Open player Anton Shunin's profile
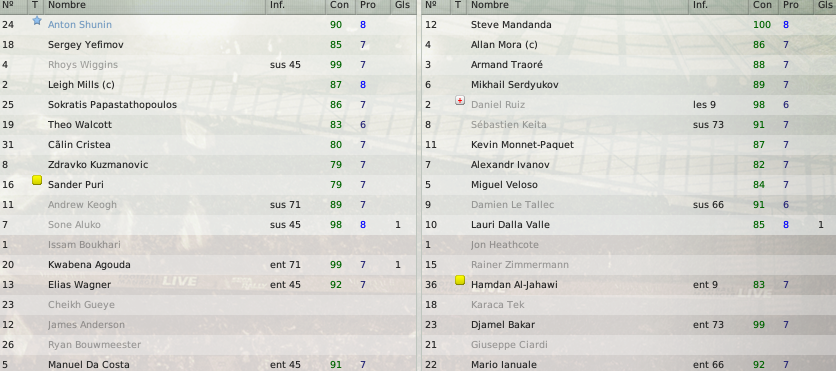836x371 pixels. point(80,25)
